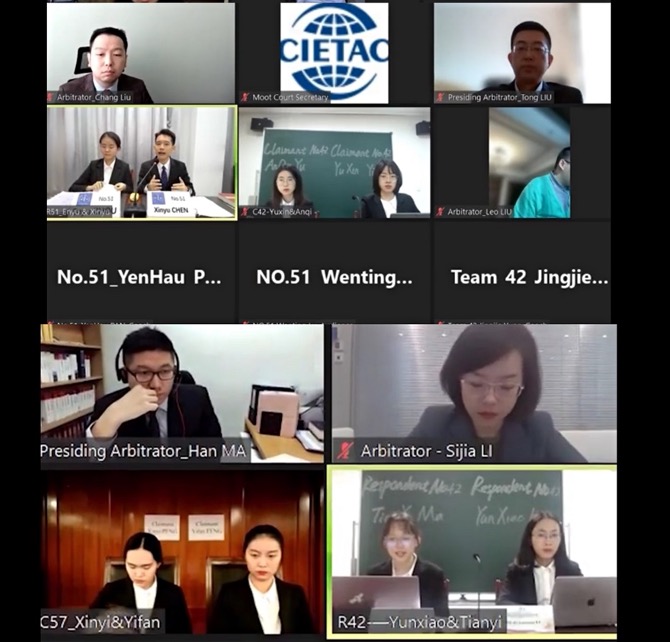Select the R51_Enyu & Xinyu name label

pos(79,212)
